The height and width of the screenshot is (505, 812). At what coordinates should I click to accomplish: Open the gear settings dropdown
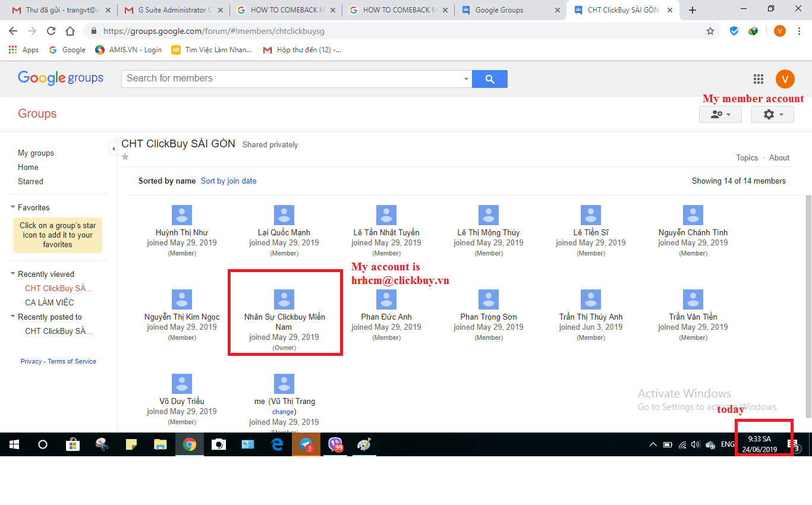click(773, 114)
